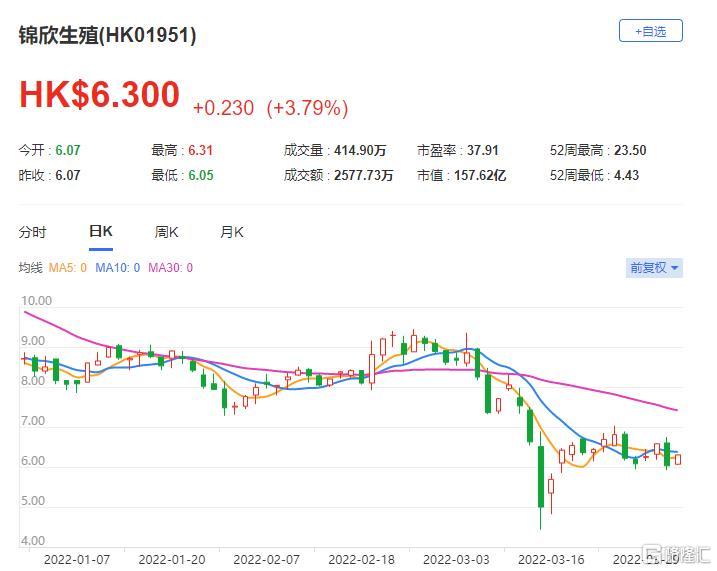The height and width of the screenshot is (571, 717).
Task: Click the 市盈率 value 37.91
Action: click(482, 150)
